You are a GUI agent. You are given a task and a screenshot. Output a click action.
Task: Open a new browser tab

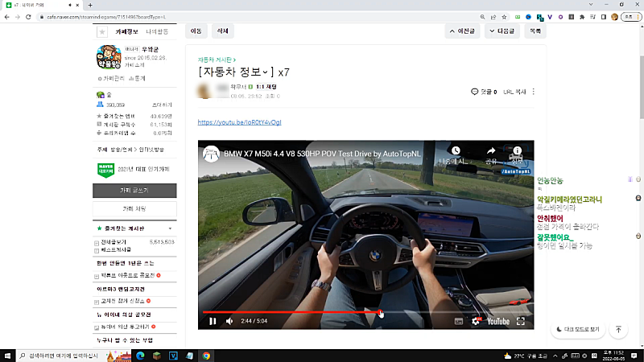pyautogui.click(x=90, y=5)
